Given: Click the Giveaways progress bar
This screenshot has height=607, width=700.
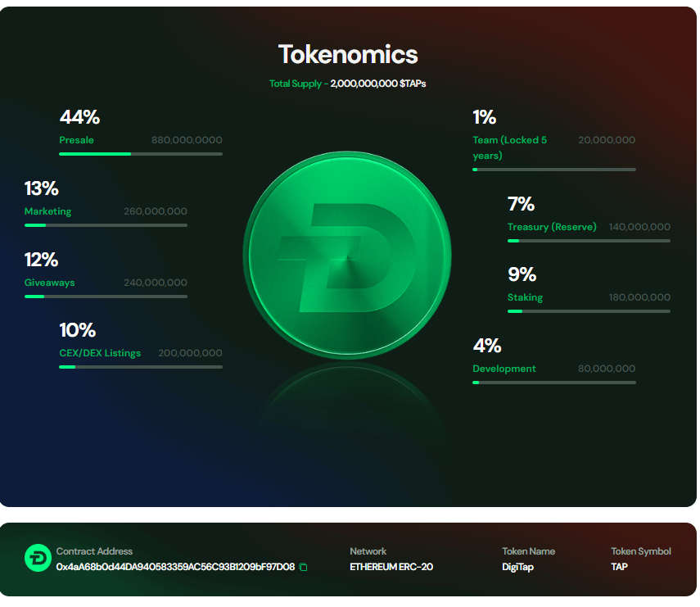Looking at the screenshot, I should point(106,297).
